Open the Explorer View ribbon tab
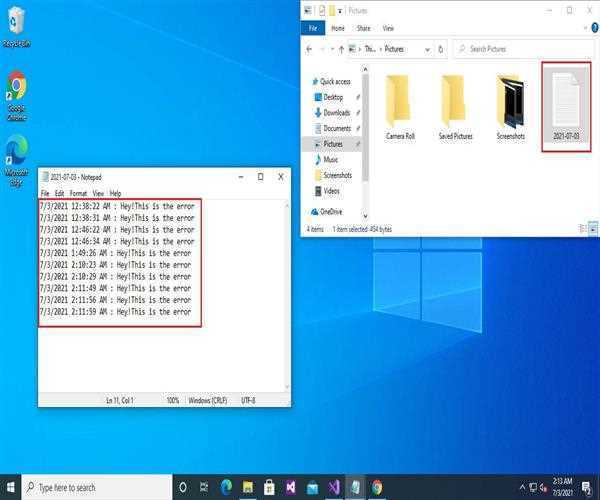The height and width of the screenshot is (500, 600). [387, 29]
